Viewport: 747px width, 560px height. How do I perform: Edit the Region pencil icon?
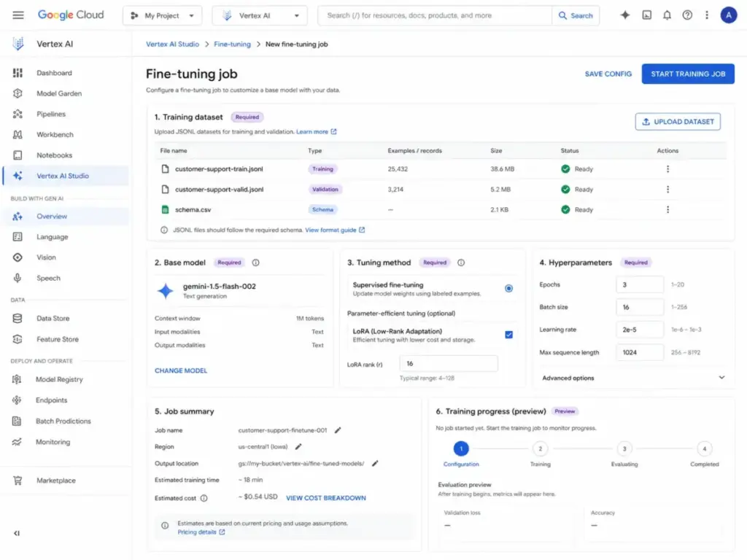(298, 447)
